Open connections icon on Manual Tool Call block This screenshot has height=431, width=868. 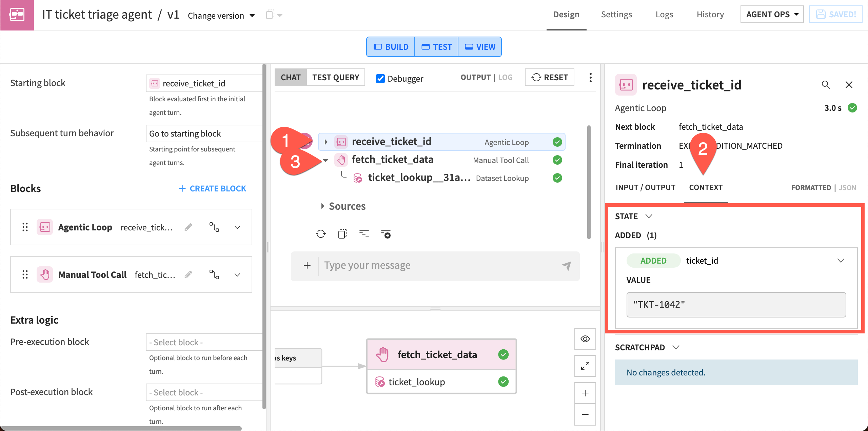tap(214, 274)
